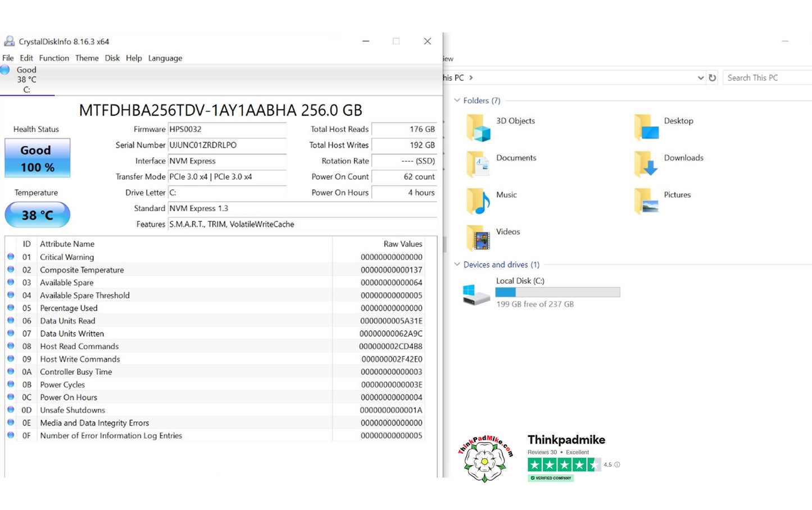Click the Interface NVM Express field

click(227, 161)
